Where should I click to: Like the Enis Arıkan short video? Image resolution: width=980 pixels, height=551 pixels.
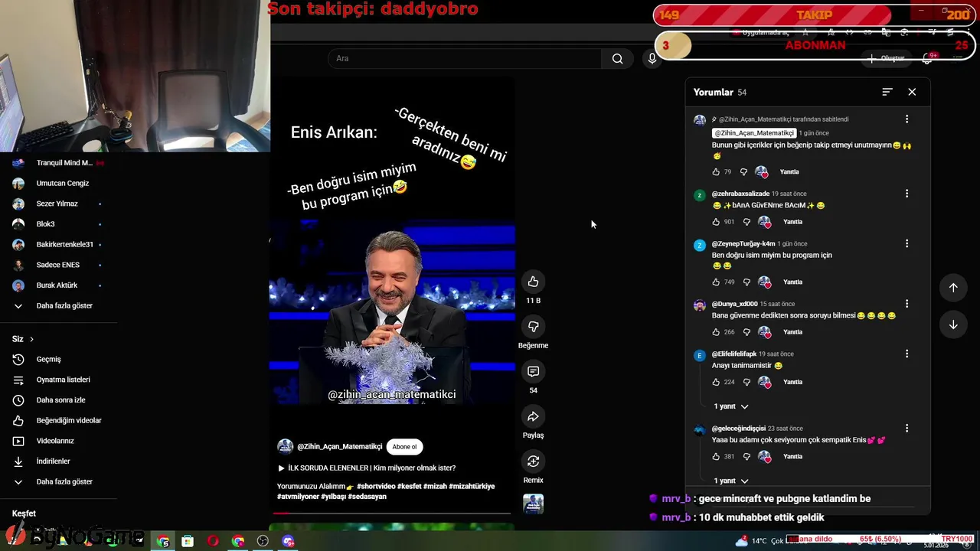[x=533, y=282]
